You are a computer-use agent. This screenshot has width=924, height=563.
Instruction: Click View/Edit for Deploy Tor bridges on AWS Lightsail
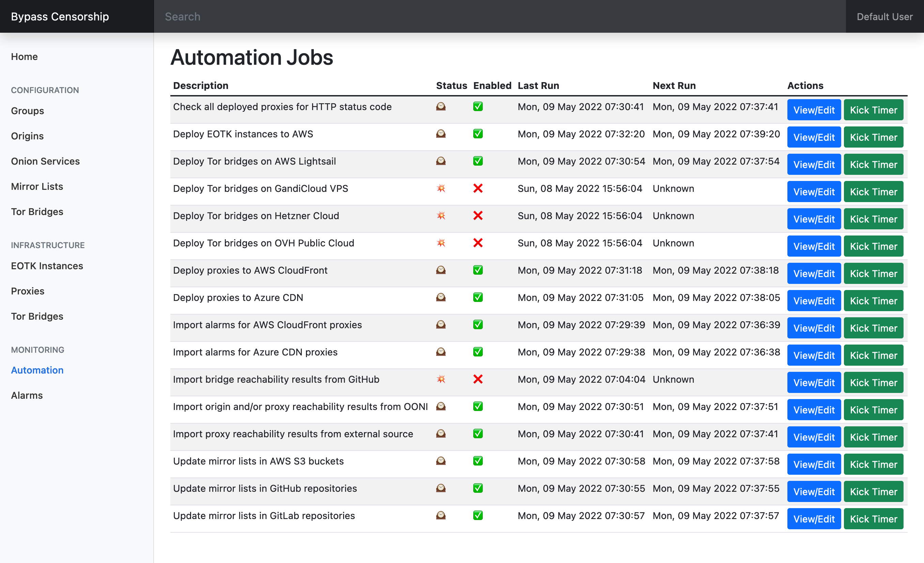[814, 164]
